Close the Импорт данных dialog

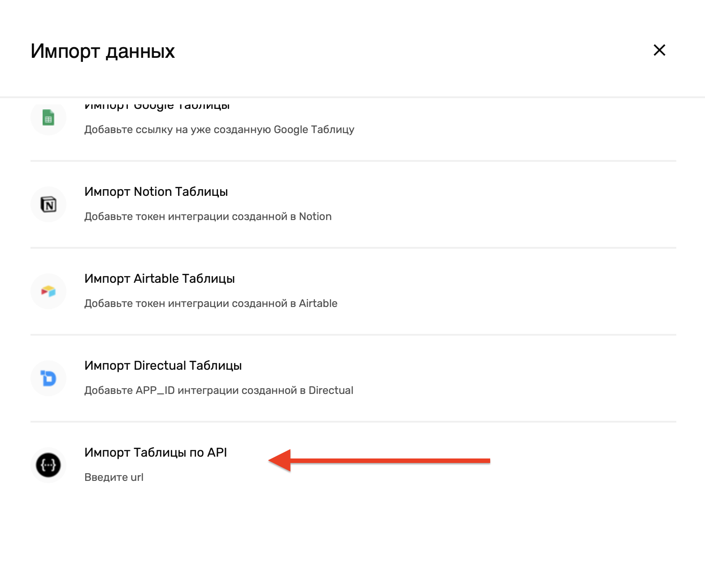coord(659,50)
